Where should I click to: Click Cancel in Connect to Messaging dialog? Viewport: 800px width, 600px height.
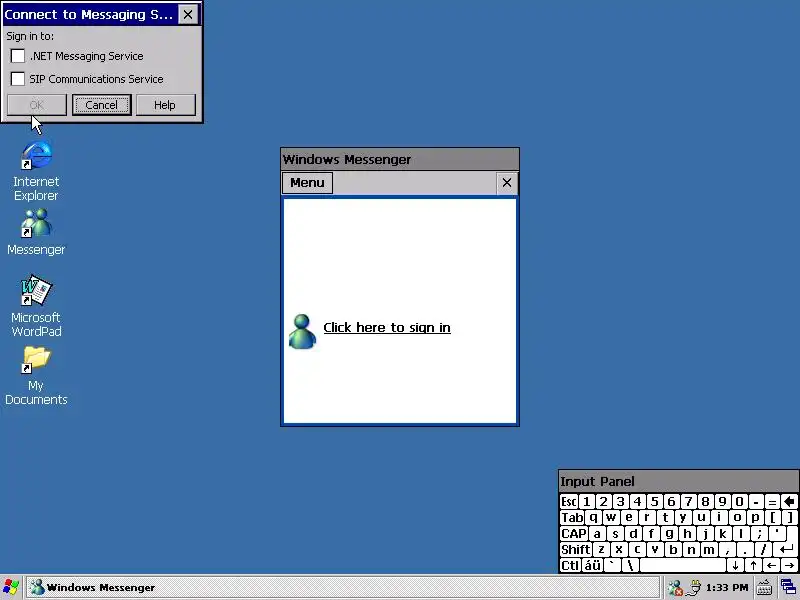pyautogui.click(x=102, y=105)
